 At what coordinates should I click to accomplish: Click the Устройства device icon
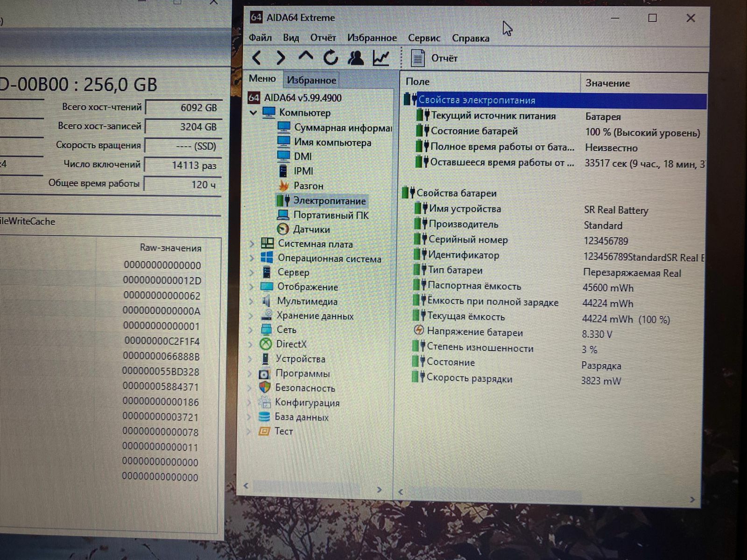tap(265, 359)
